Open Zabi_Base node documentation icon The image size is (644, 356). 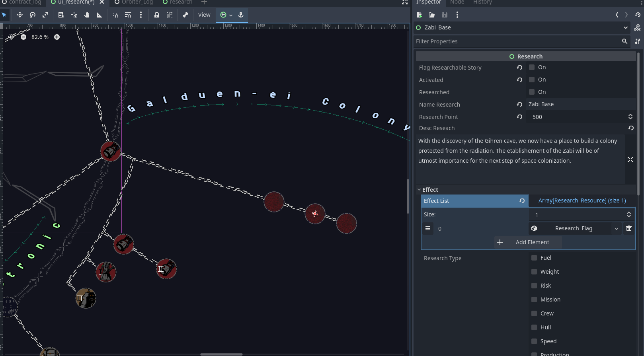[638, 27]
